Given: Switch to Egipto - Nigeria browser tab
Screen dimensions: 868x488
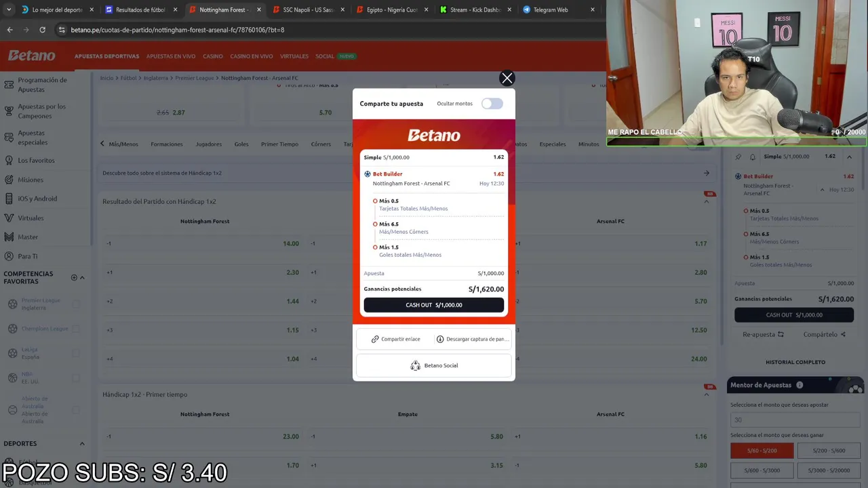Looking at the screenshot, I should [391, 10].
